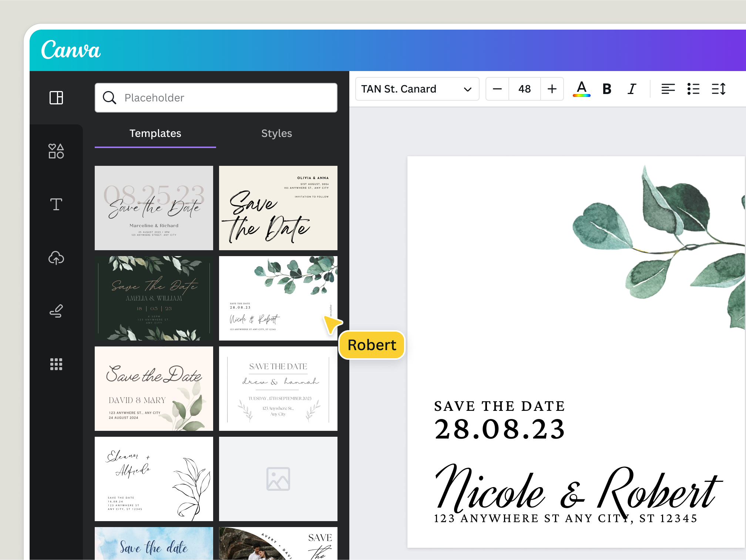Toggle italic formatting
This screenshot has width=746, height=560.
(x=632, y=89)
